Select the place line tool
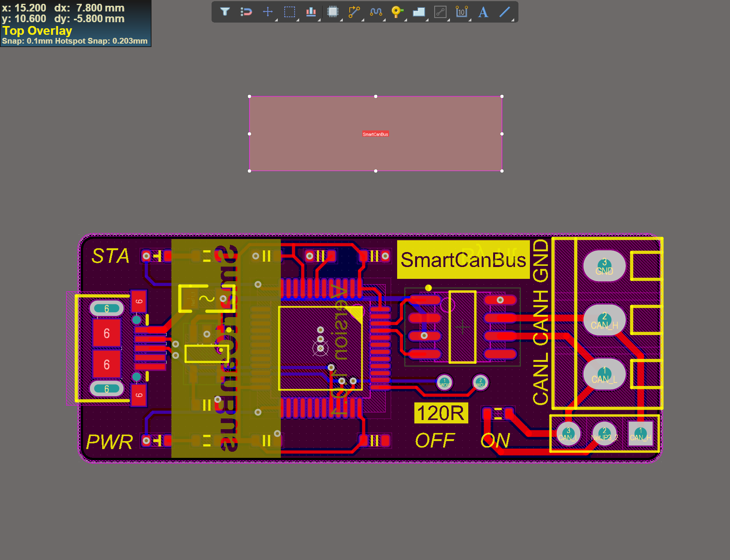 [x=505, y=12]
